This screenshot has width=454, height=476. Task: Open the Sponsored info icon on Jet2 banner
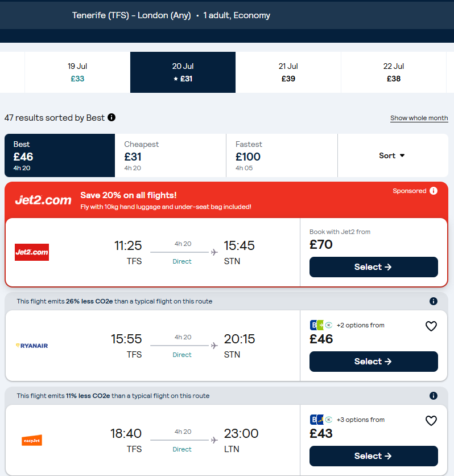click(434, 191)
